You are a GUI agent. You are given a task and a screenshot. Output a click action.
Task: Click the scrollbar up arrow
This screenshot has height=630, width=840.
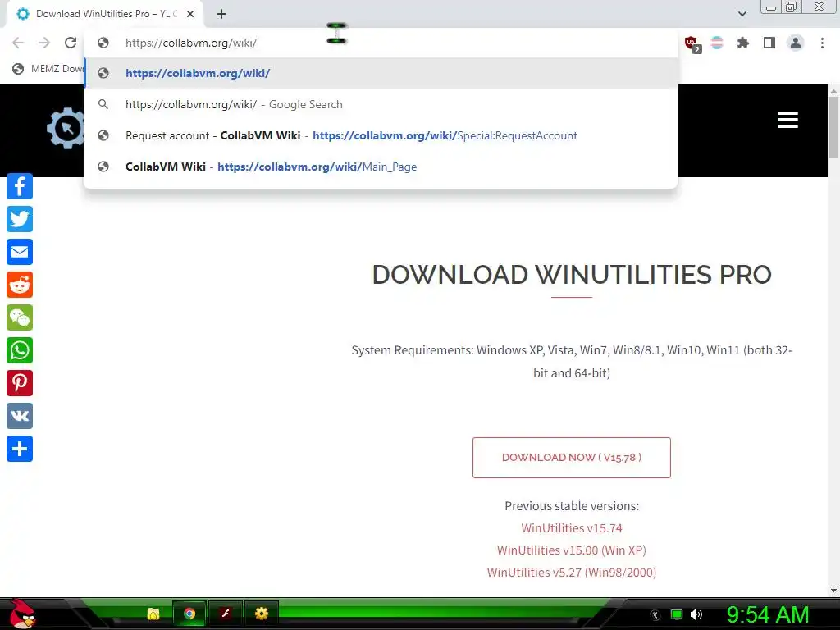coord(833,91)
